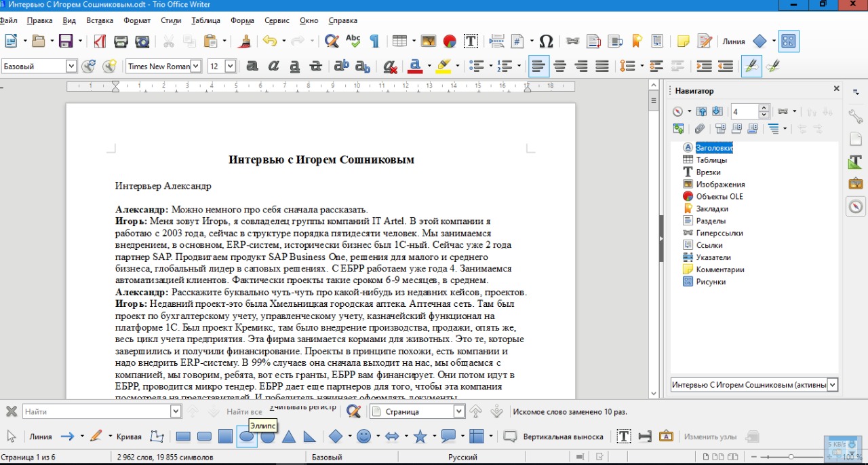Open Find and Replace from the top toolbar
The image size is (868, 465).
click(x=332, y=41)
